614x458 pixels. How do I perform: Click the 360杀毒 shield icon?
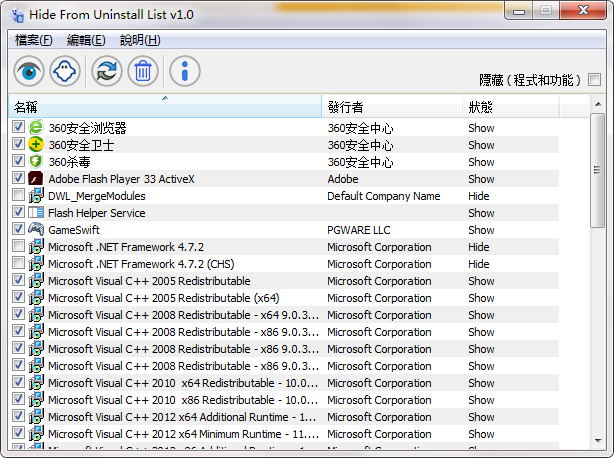click(36, 162)
